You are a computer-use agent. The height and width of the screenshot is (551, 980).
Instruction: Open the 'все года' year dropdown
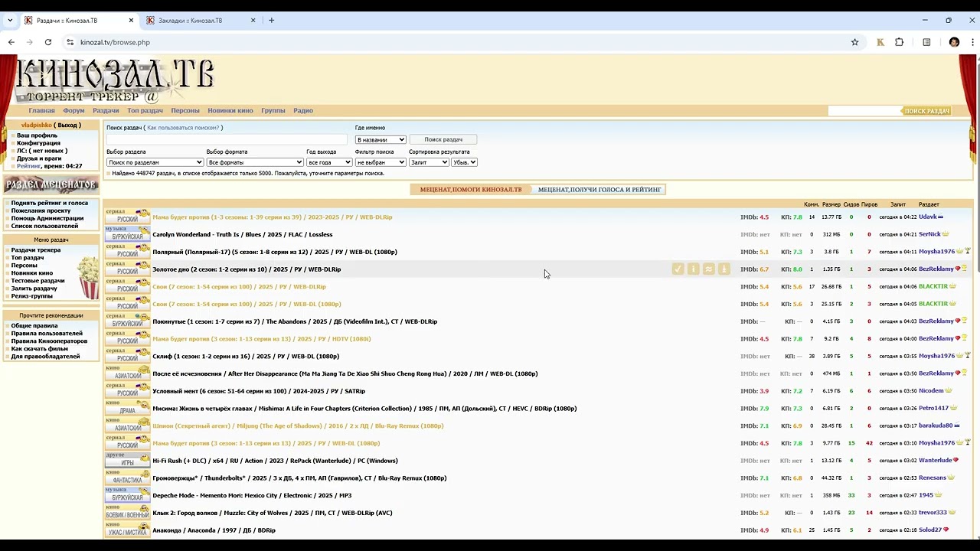(x=329, y=162)
